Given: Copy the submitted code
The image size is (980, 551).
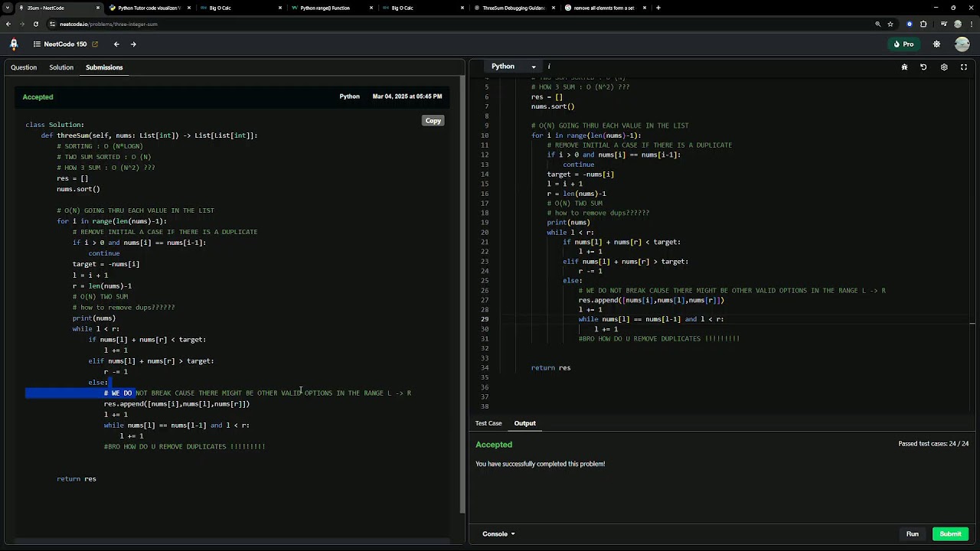Looking at the screenshot, I should [x=433, y=121].
